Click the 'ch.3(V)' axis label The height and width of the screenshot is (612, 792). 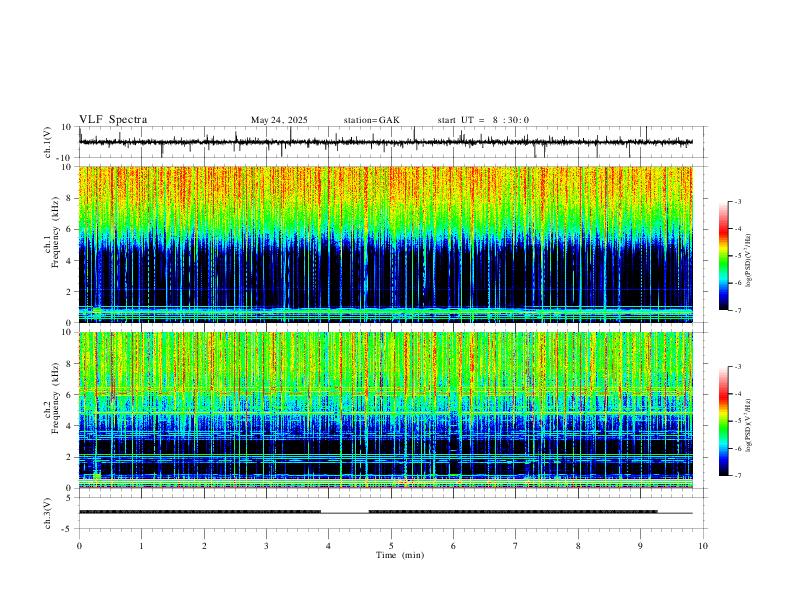(x=48, y=514)
